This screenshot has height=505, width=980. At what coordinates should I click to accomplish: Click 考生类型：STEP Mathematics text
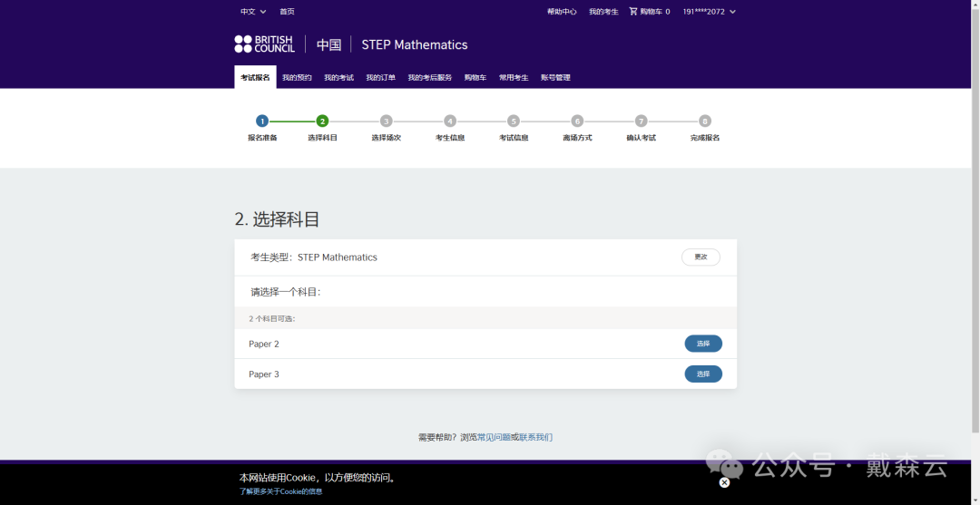click(314, 257)
